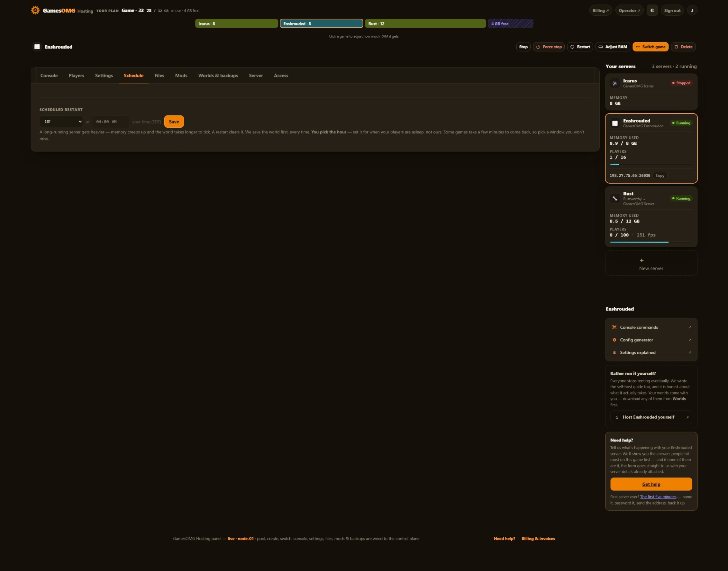Open the Files tab
728x571 pixels.
159,76
